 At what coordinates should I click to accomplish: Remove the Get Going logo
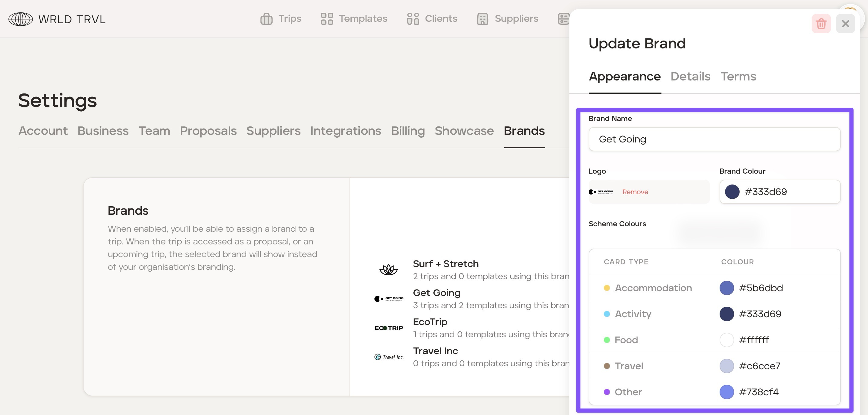tap(635, 192)
